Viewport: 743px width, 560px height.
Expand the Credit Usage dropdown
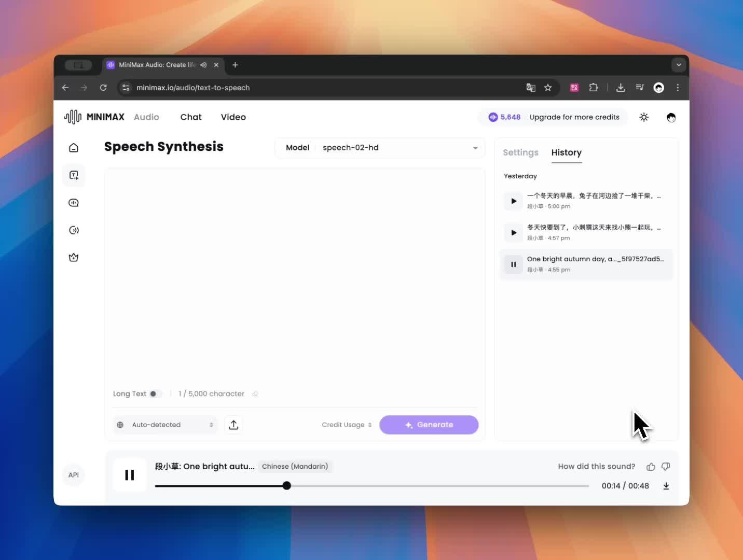tap(347, 425)
